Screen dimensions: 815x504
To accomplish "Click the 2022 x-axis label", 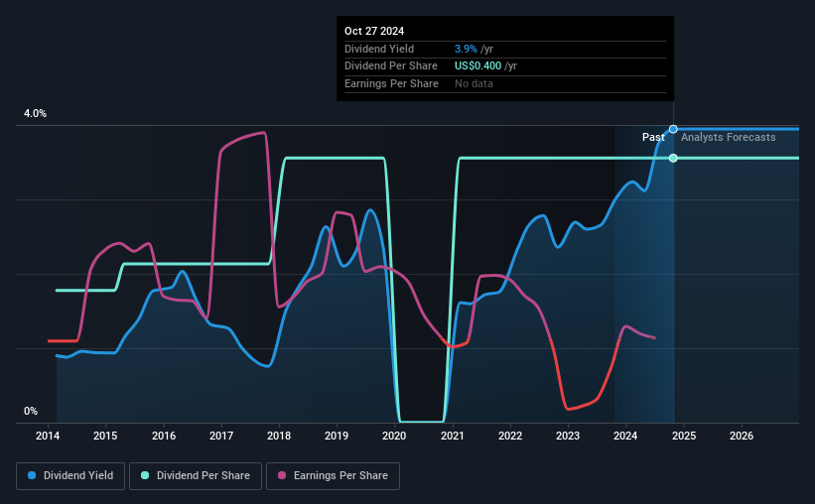I will pyautogui.click(x=510, y=436).
